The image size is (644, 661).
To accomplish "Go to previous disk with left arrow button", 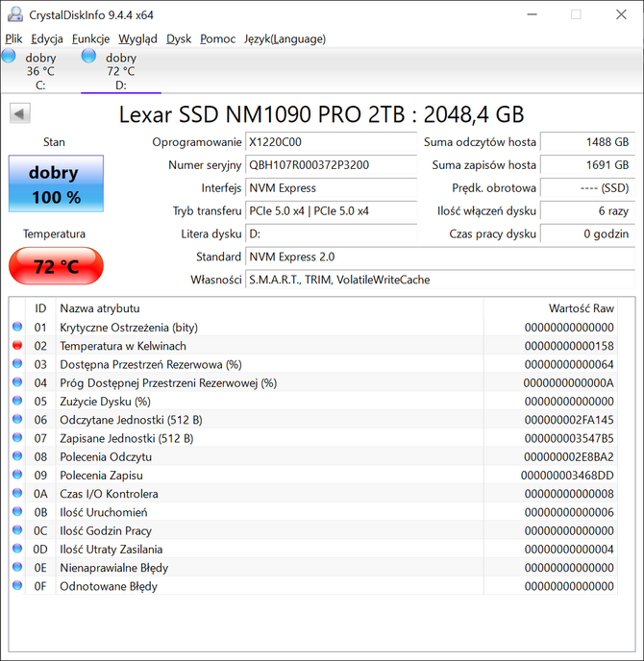I will click(20, 113).
